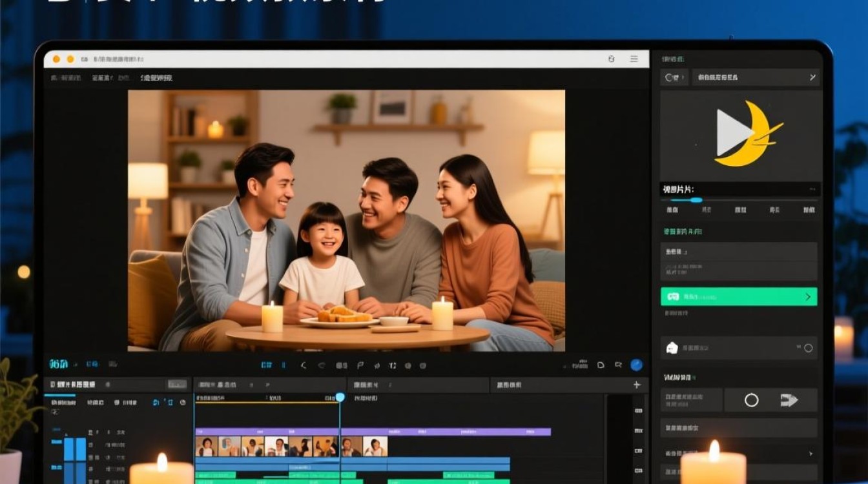Click the blue circle icon beside the toolbar
Image resolution: width=868 pixels, height=484 pixels.
tap(636, 365)
